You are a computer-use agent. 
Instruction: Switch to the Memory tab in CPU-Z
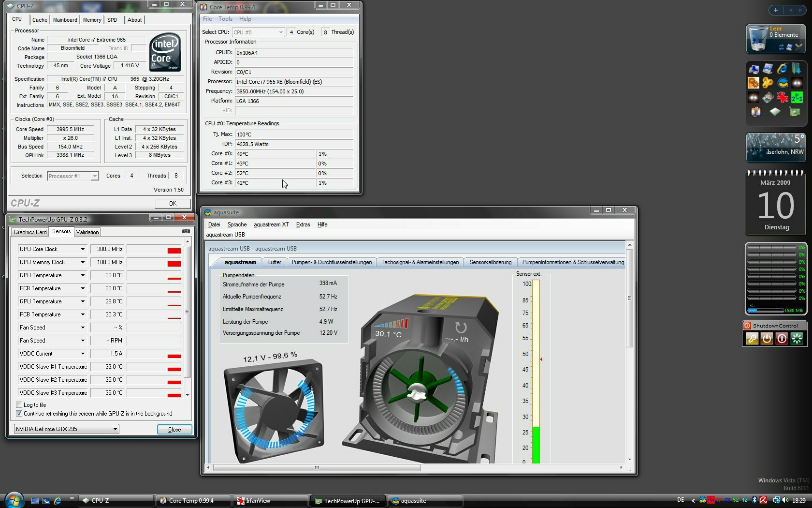92,20
